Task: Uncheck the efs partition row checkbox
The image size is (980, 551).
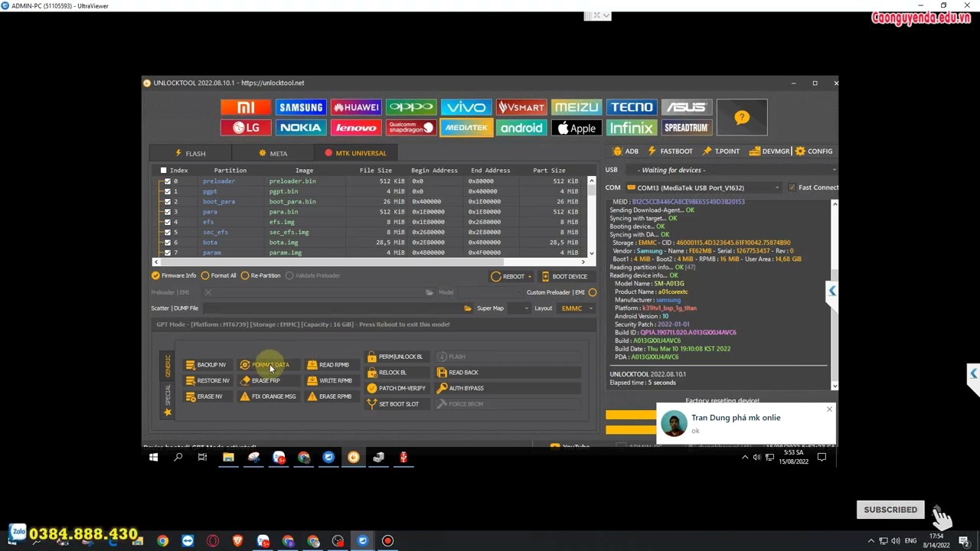Action: pos(168,222)
